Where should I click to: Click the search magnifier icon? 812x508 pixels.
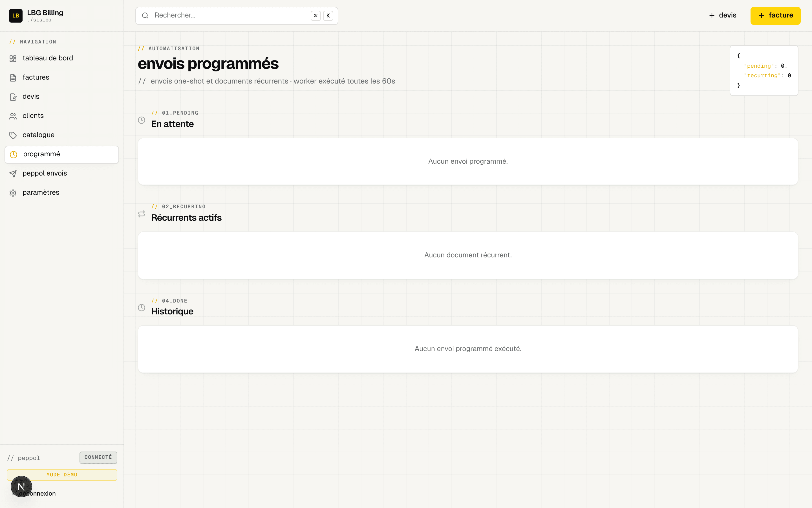145,16
